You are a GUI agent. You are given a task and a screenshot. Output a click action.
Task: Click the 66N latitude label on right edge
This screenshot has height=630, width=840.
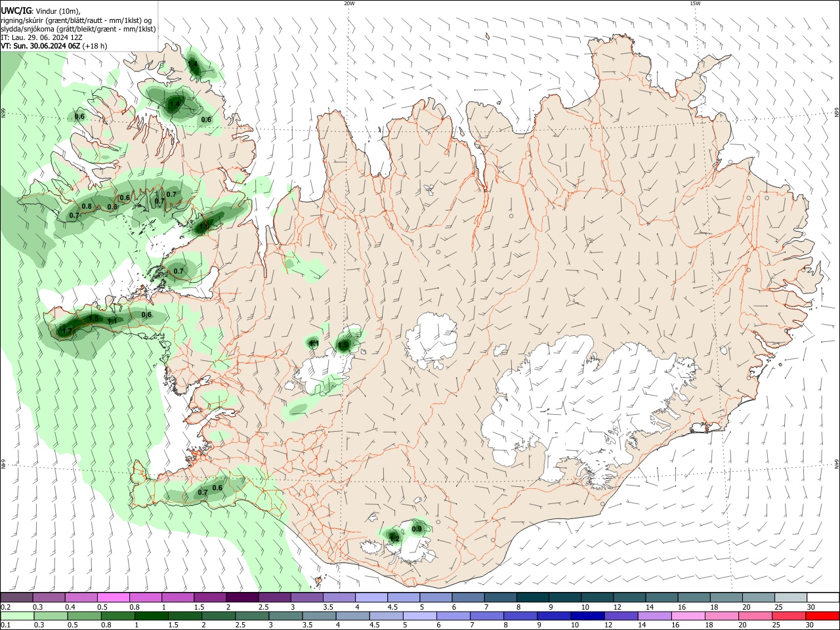pos(837,114)
